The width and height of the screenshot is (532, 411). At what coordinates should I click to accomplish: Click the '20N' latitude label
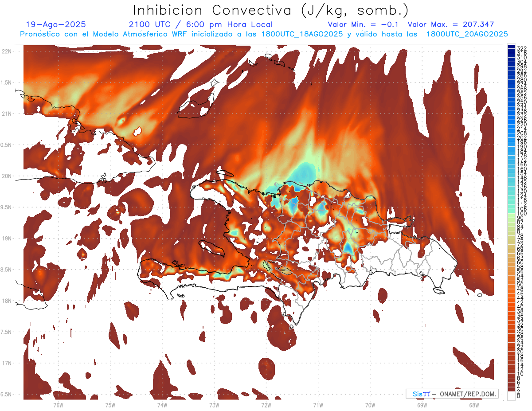[6, 176]
